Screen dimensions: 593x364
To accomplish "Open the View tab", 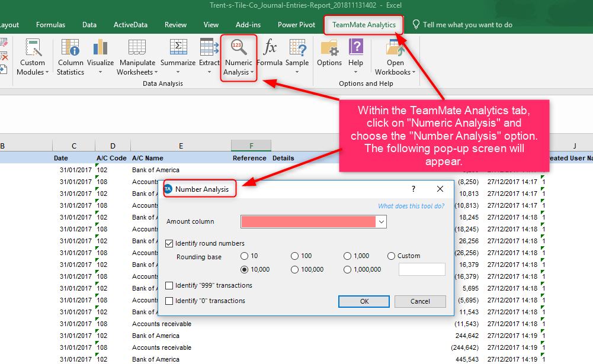I will pos(211,25).
